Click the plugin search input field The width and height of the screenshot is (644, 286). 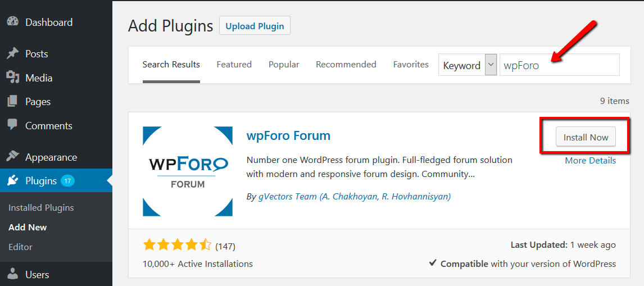(559, 65)
